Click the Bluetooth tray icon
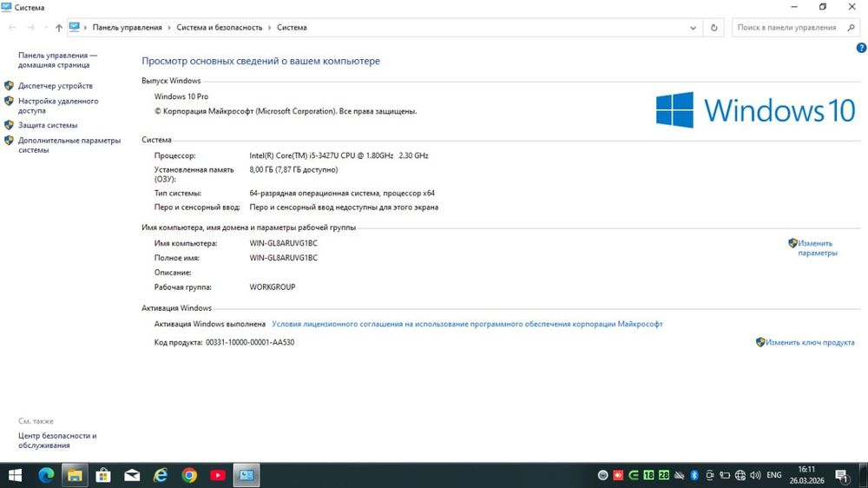Viewport: 868px width, 488px height. point(694,475)
